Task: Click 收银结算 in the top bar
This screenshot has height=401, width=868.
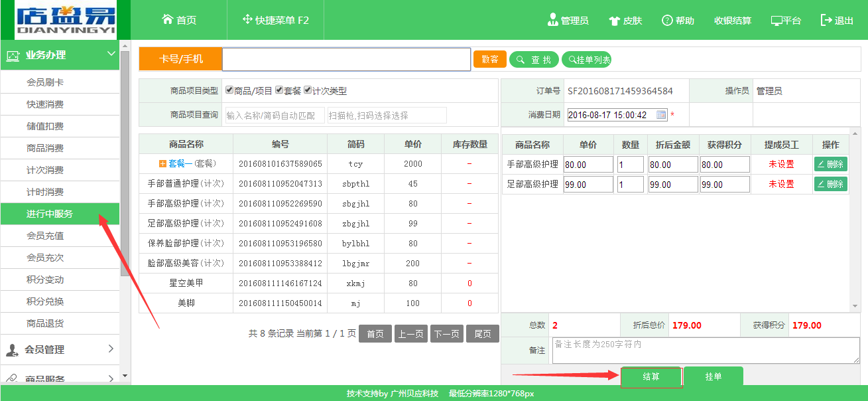Action: pos(733,21)
